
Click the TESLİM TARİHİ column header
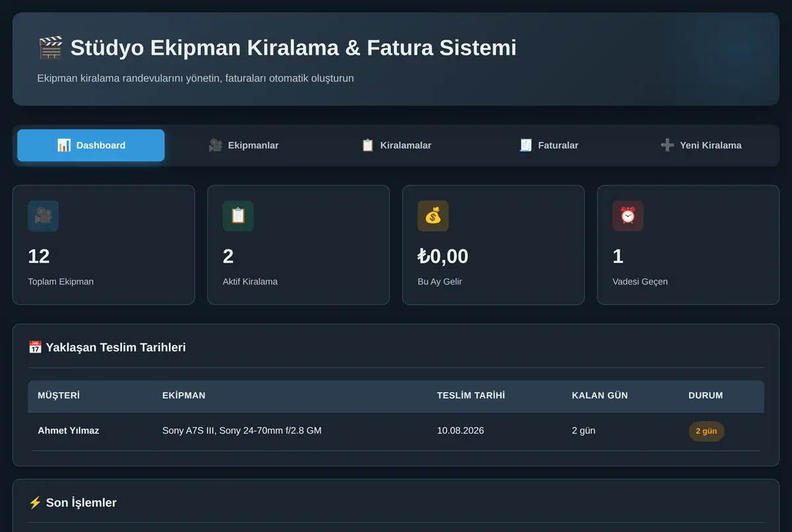coord(471,395)
